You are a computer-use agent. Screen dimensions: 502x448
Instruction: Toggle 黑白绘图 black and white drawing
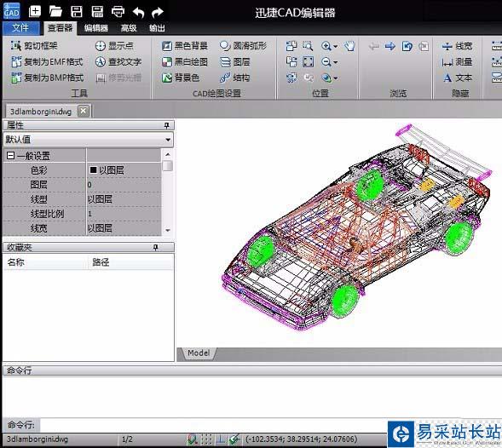click(184, 62)
